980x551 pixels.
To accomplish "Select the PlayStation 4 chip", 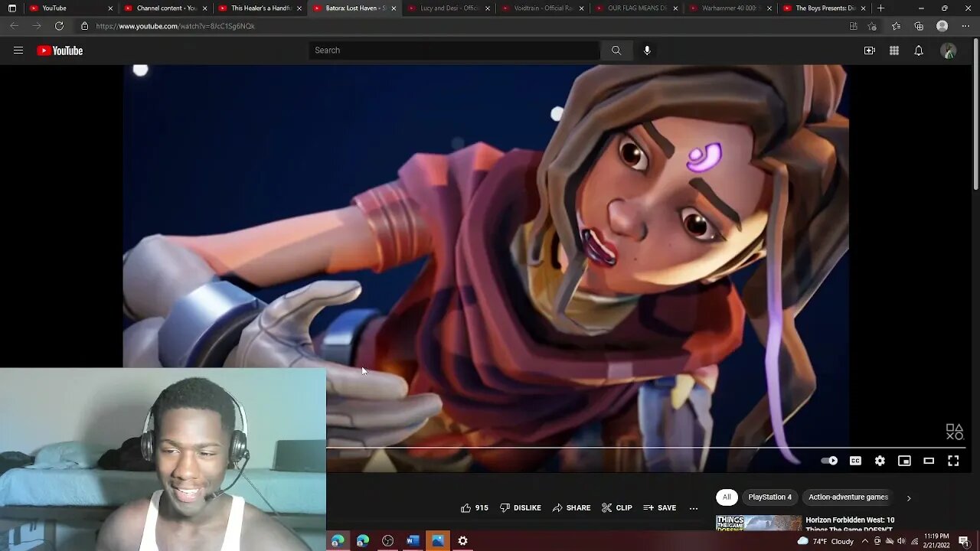I will click(769, 497).
